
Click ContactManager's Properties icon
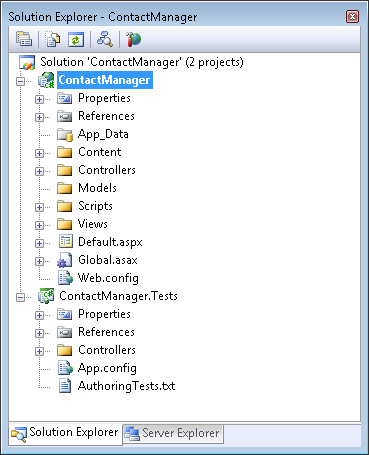pos(65,98)
